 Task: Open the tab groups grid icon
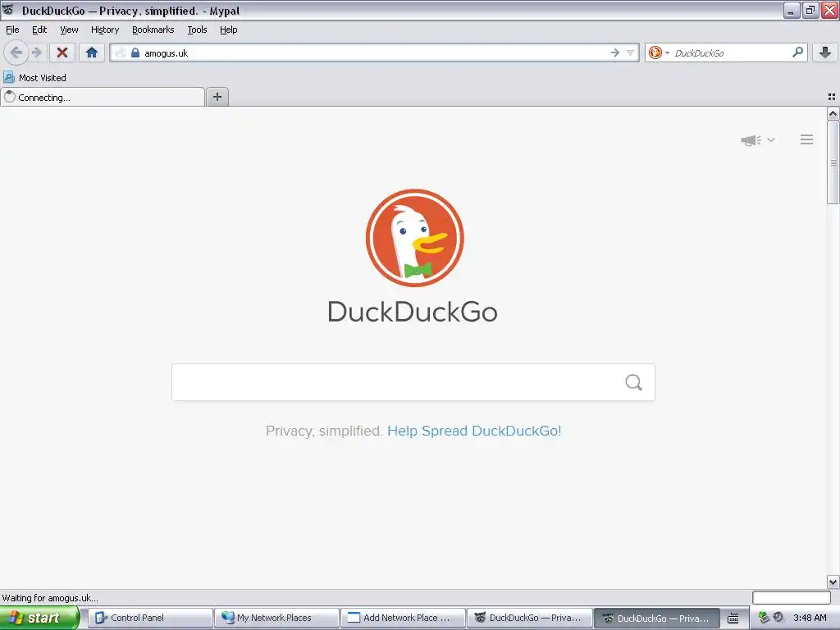coord(832,97)
